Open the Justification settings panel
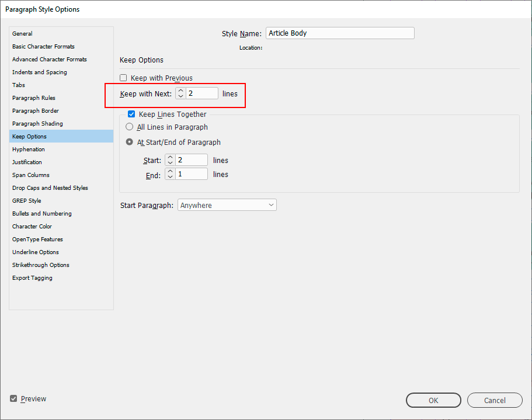Screen dimensions: 532x420 [27, 162]
